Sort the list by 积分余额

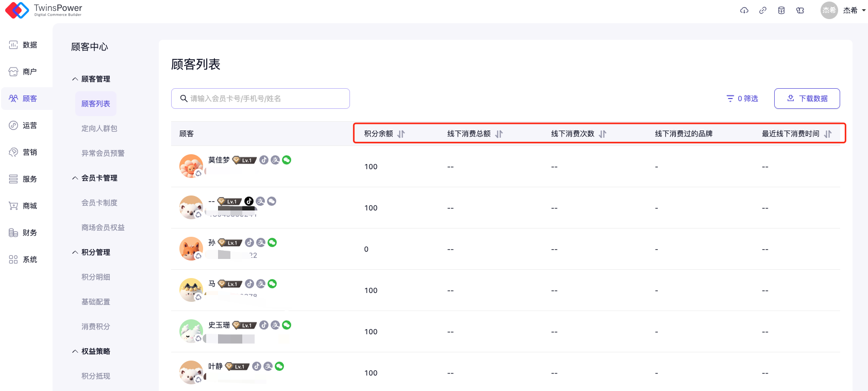[x=401, y=134]
